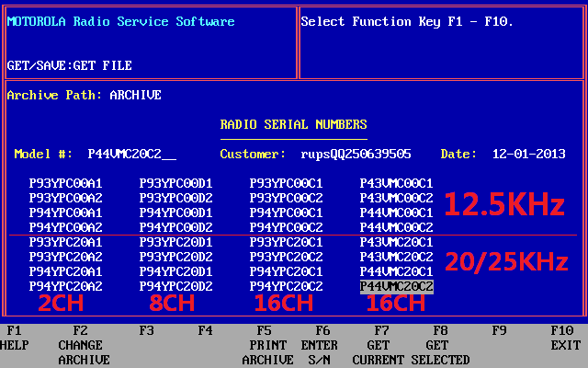This screenshot has height=368, width=588.
Task: Select serial number P94YPC20C2
Action: [x=286, y=286]
